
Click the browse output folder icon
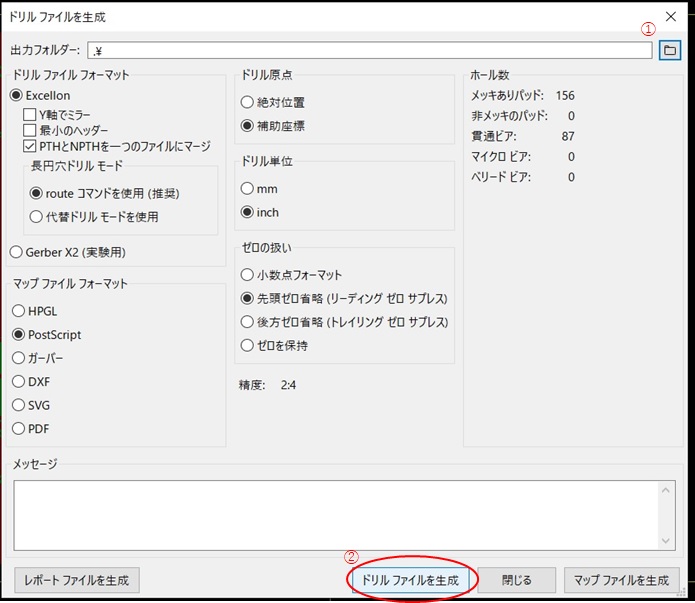click(669, 50)
